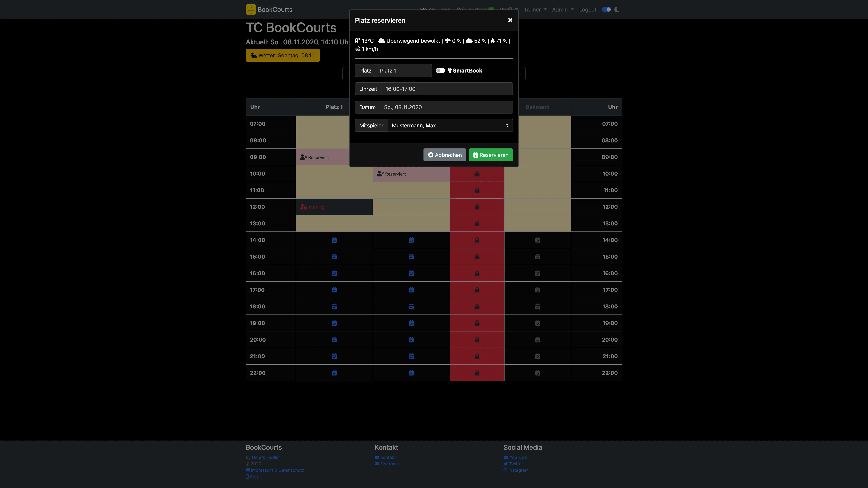This screenshot has width=868, height=488.
Task: Book Ballwand at 19:00 icon
Action: 537,323
